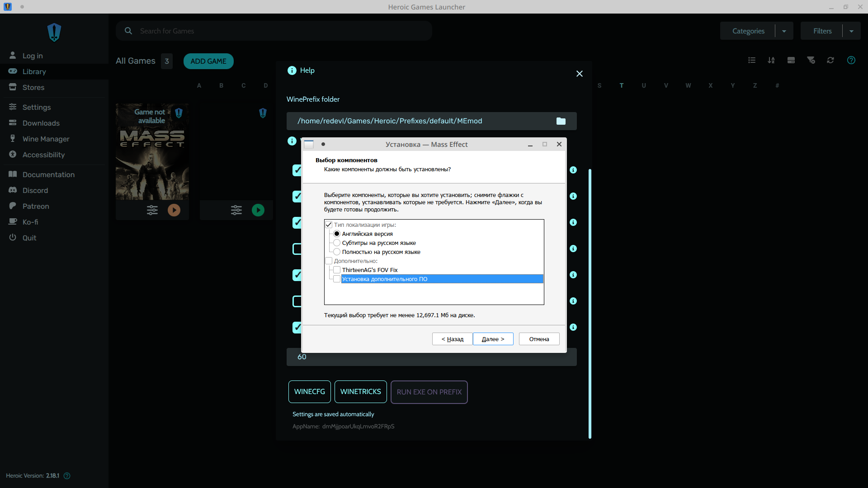
Task: Click the Heroic version info icon
Action: click(67, 476)
